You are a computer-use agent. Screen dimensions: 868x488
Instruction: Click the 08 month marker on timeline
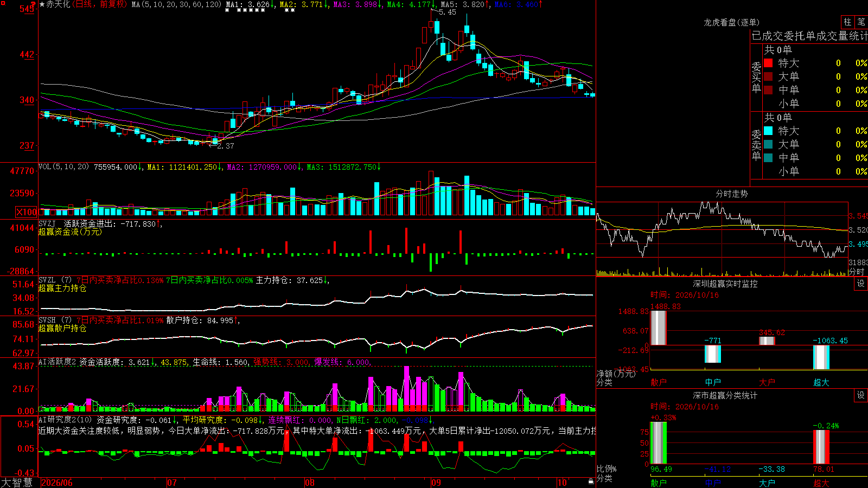(x=310, y=483)
